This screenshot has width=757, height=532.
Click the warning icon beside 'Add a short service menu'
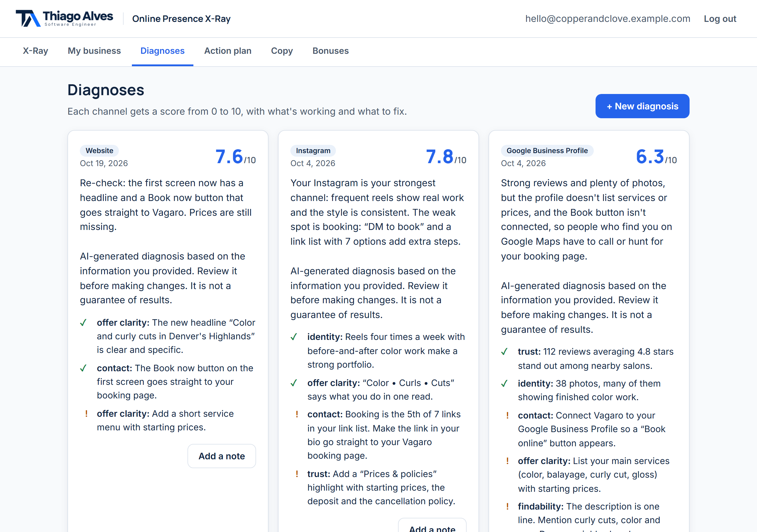tap(86, 414)
